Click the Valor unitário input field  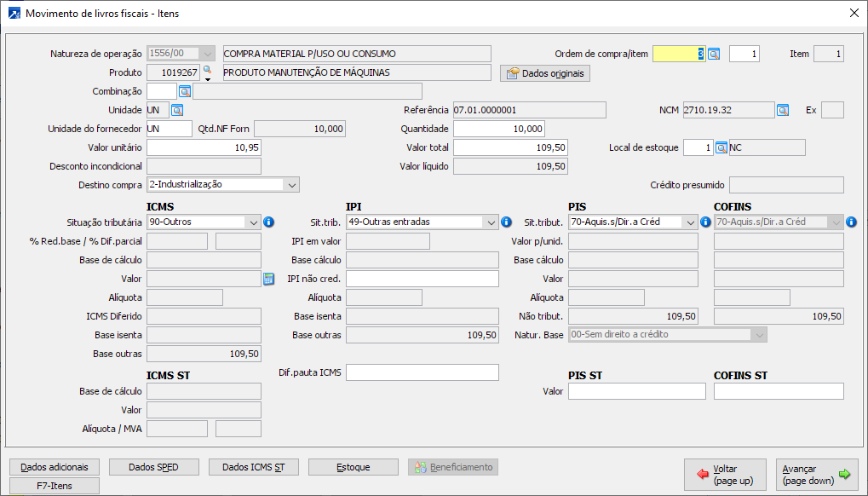click(204, 147)
